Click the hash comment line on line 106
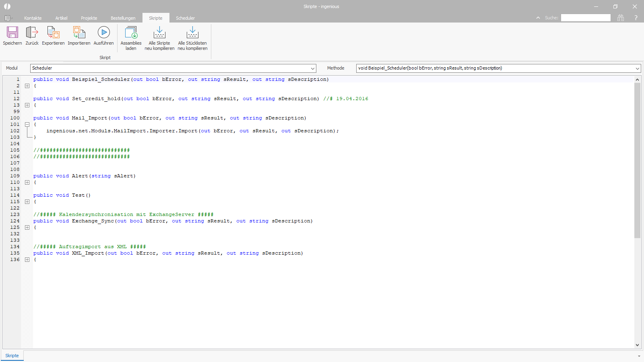 click(82, 156)
